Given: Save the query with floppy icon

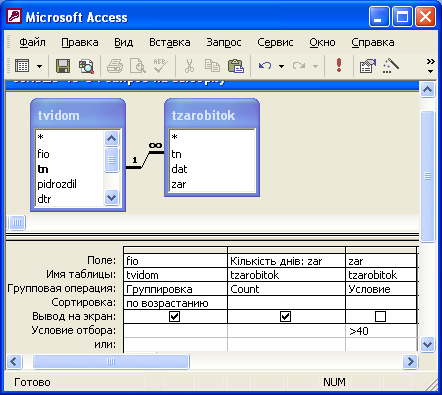Looking at the screenshot, I should [63, 66].
